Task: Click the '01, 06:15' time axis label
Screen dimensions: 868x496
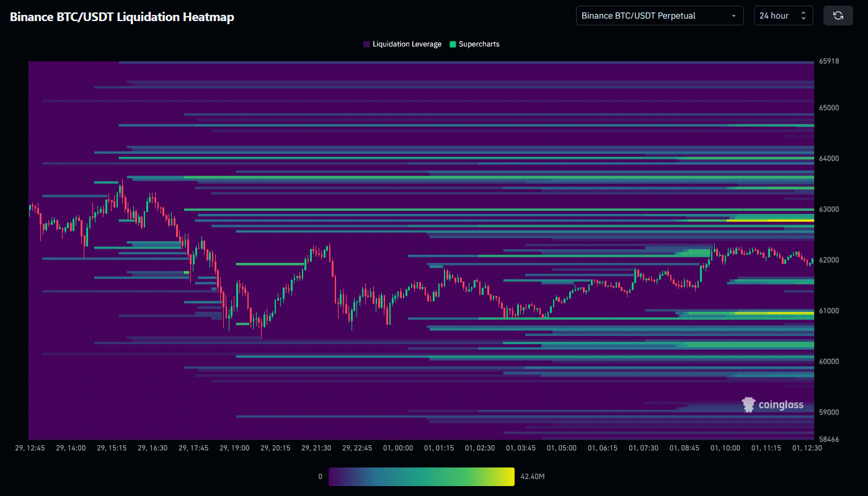Action: pyautogui.click(x=603, y=448)
